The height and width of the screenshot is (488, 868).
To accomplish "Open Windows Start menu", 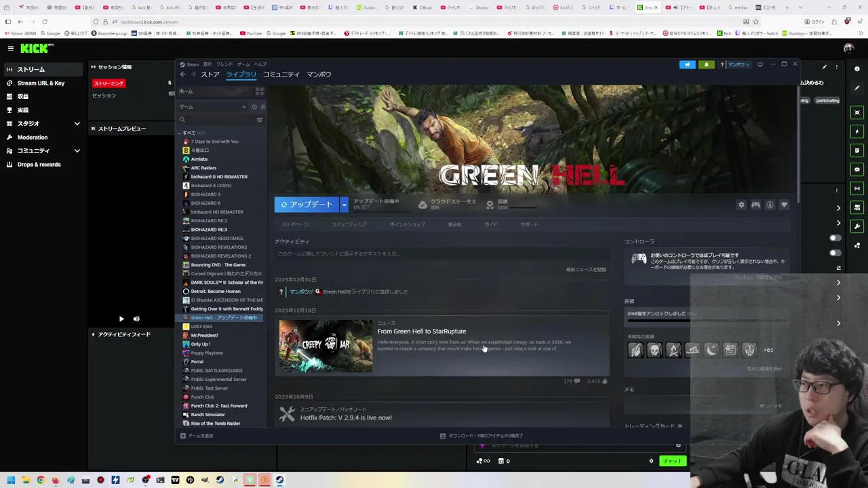I will pyautogui.click(x=11, y=480).
